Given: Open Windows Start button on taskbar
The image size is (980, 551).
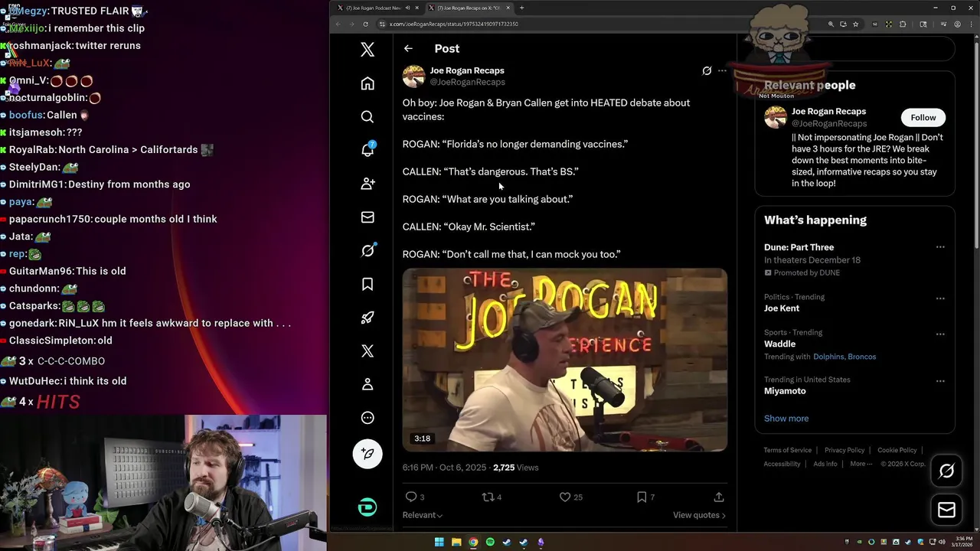Looking at the screenshot, I should 439,543.
